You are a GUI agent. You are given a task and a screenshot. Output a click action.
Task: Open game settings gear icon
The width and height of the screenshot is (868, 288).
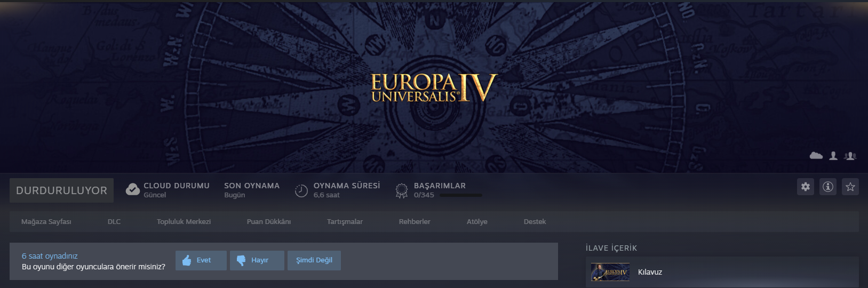(805, 187)
